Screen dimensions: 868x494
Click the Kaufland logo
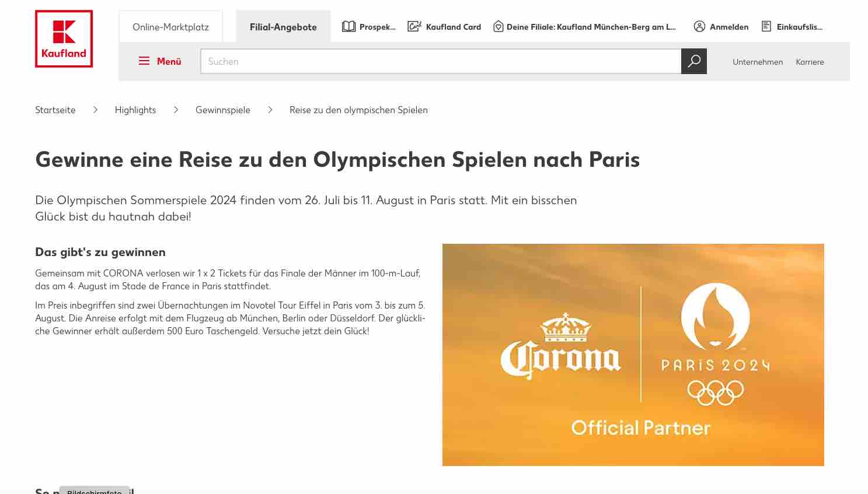64,39
